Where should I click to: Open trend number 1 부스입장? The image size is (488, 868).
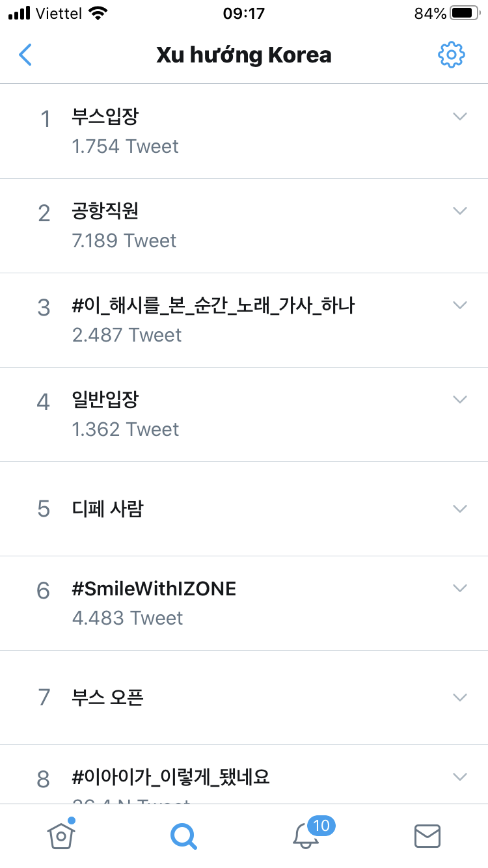(x=105, y=117)
